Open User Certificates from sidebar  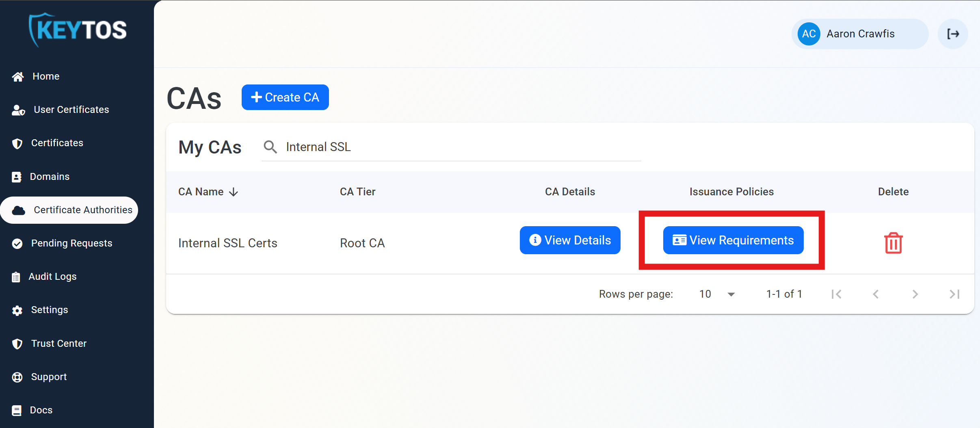(x=71, y=110)
